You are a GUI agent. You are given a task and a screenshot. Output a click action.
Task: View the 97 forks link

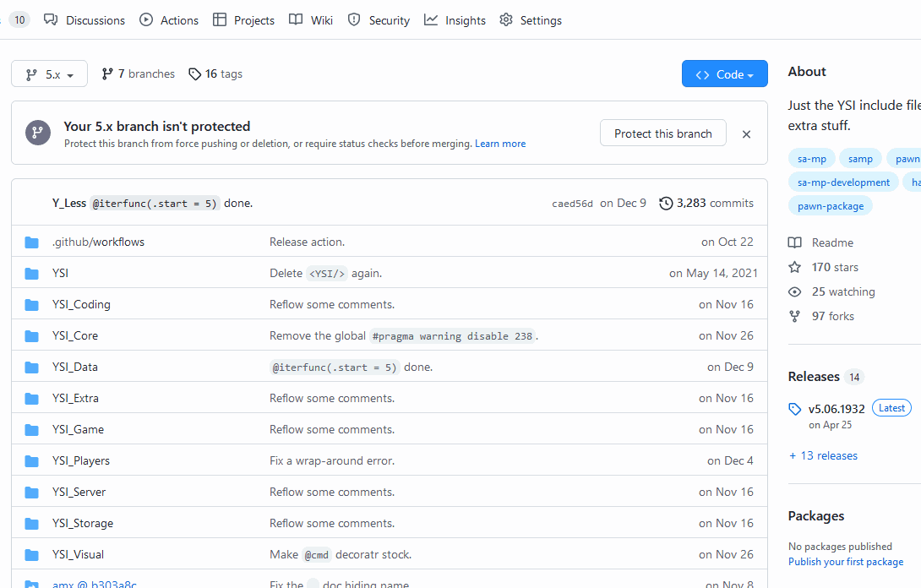tap(833, 316)
